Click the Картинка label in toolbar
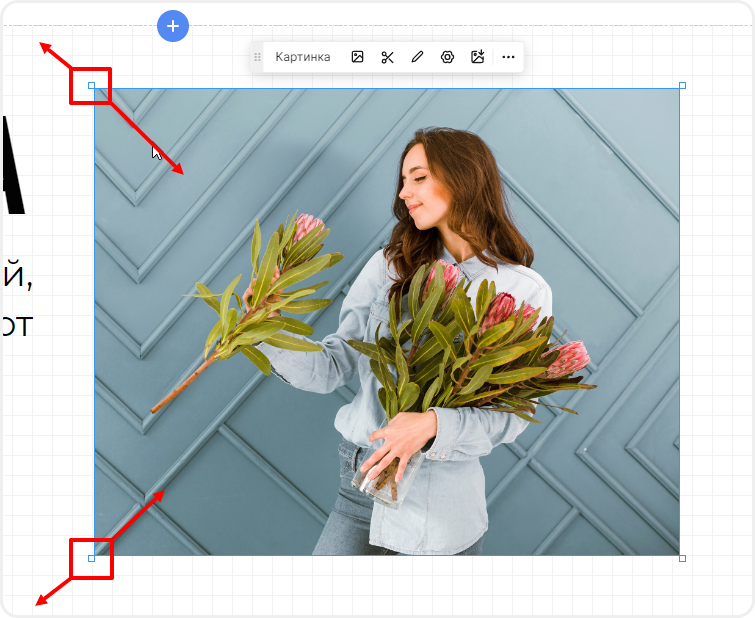The image size is (755, 618). click(x=303, y=57)
